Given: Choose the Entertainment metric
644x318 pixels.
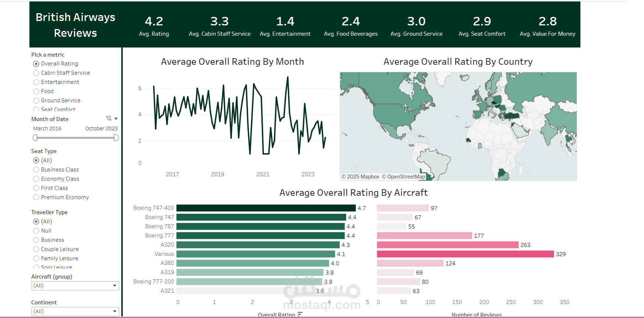Looking at the screenshot, I should 56,82.
